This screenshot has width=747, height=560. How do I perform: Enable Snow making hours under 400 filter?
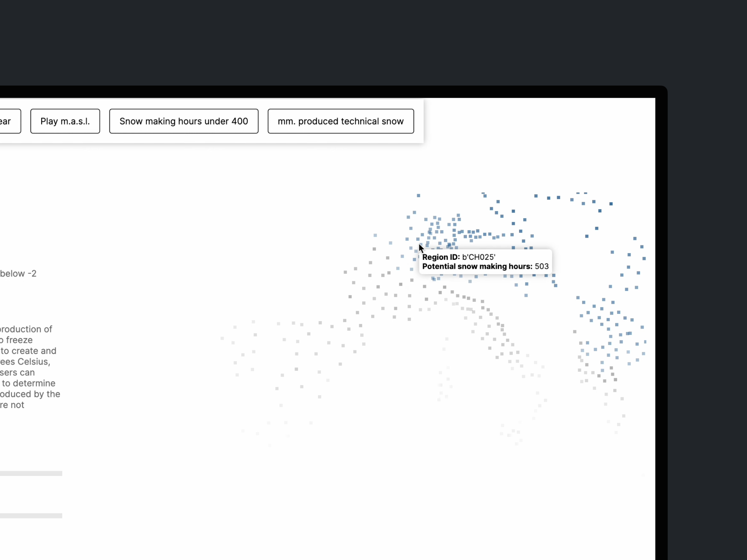pyautogui.click(x=184, y=121)
